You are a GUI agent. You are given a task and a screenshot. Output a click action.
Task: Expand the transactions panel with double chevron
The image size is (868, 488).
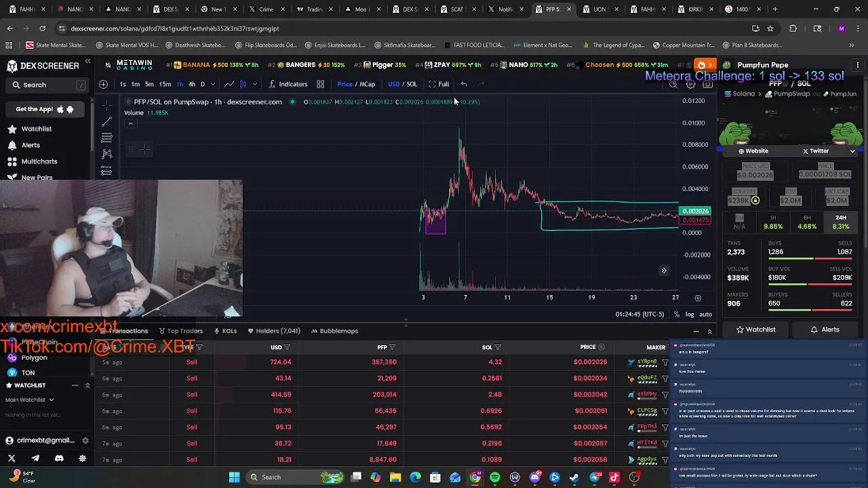click(x=709, y=331)
